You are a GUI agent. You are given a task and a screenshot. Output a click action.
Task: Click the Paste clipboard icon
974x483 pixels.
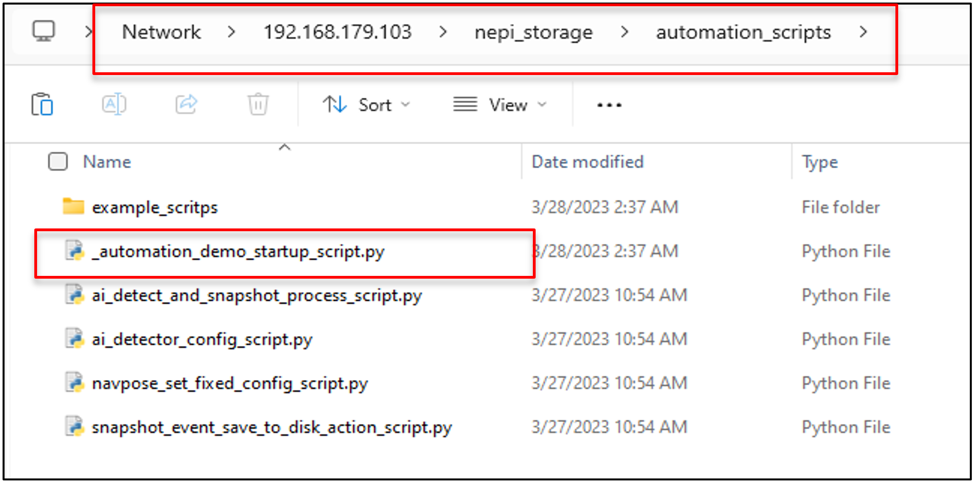tap(42, 104)
